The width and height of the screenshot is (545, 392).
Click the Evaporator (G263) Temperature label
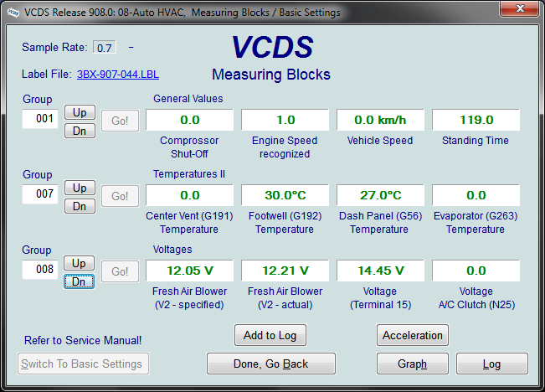[x=476, y=223]
